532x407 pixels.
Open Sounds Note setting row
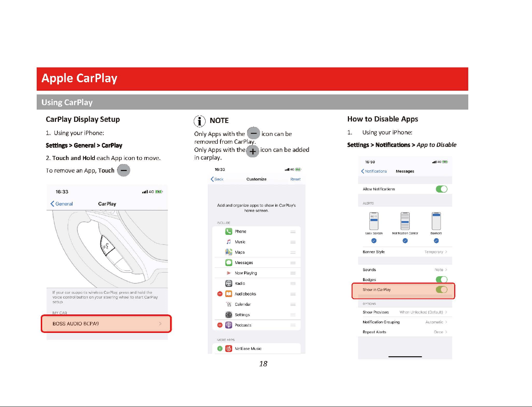tap(405, 270)
